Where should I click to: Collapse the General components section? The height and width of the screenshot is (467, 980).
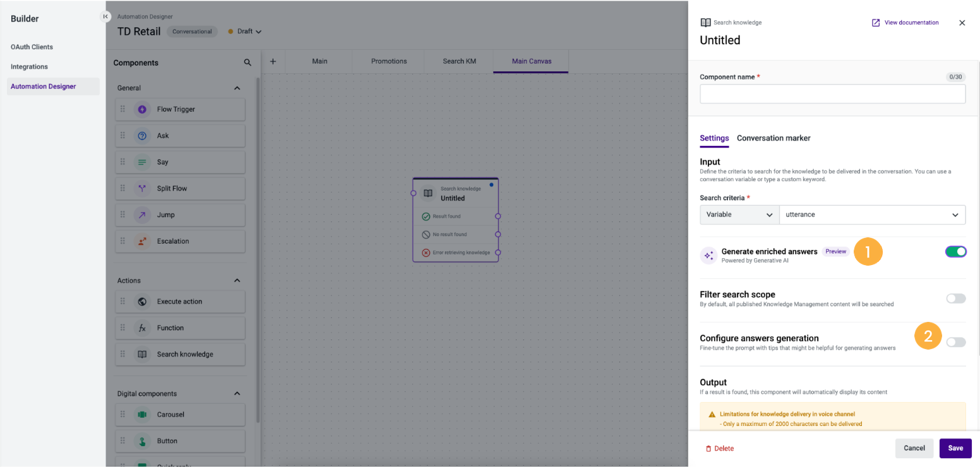(x=237, y=88)
